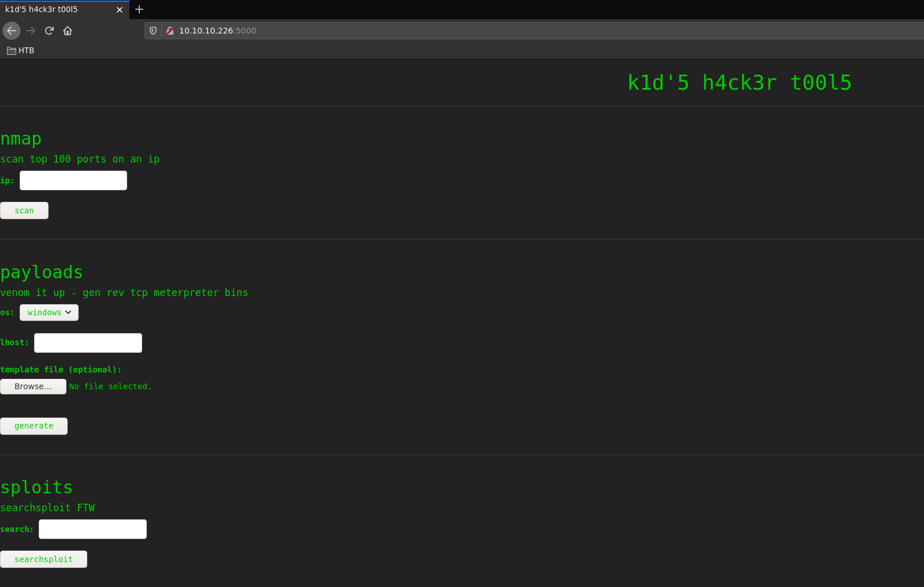The height and width of the screenshot is (587, 924).
Task: Open the Browse file chooser for template
Action: click(x=33, y=386)
